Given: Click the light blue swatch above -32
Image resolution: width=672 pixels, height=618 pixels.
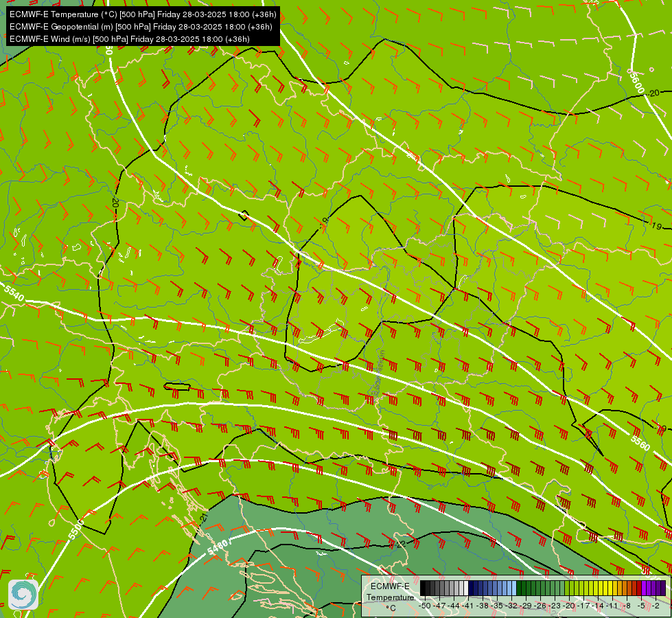Looking at the screenshot, I should click(x=514, y=588).
